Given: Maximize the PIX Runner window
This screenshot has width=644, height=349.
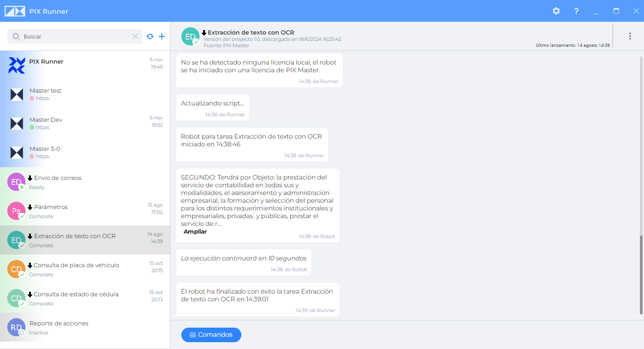Looking at the screenshot, I should [616, 11].
